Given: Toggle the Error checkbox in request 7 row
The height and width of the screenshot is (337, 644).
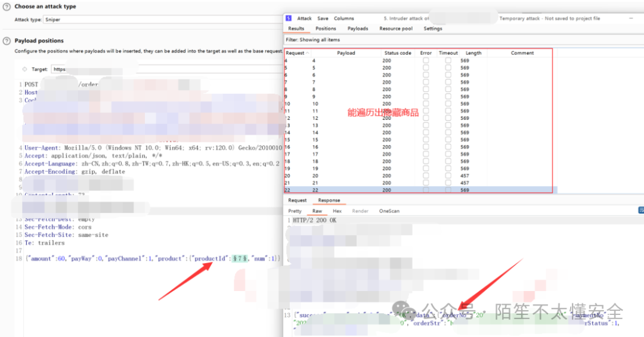Looking at the screenshot, I should point(426,82).
